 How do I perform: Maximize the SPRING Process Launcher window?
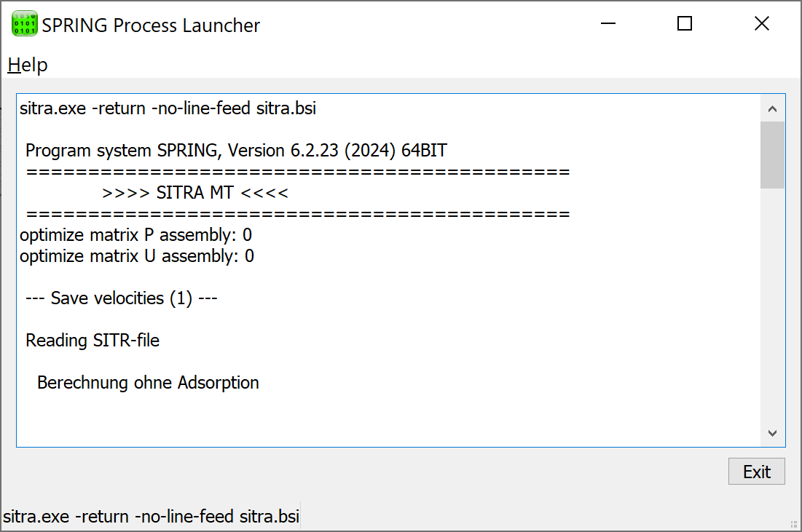coord(685,23)
